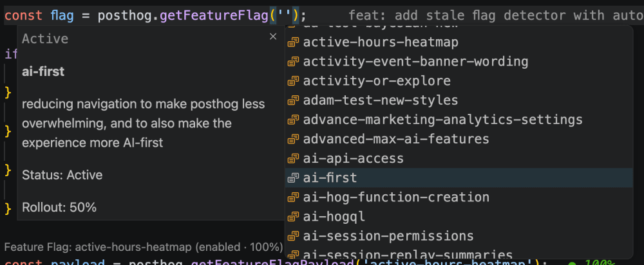Viewport: 644px width, 265px height.
Task: Pick ai-api-access from the completion list
Action: [x=459, y=158]
